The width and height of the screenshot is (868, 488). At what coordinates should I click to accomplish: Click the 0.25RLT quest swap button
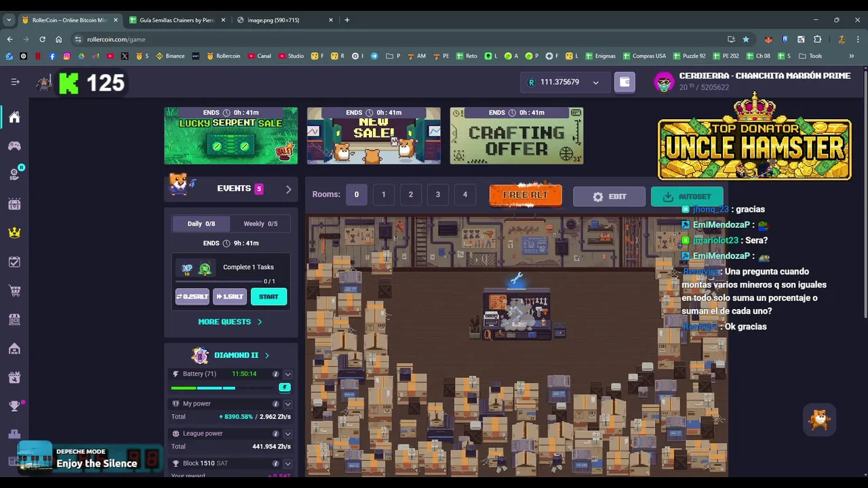[x=193, y=297]
